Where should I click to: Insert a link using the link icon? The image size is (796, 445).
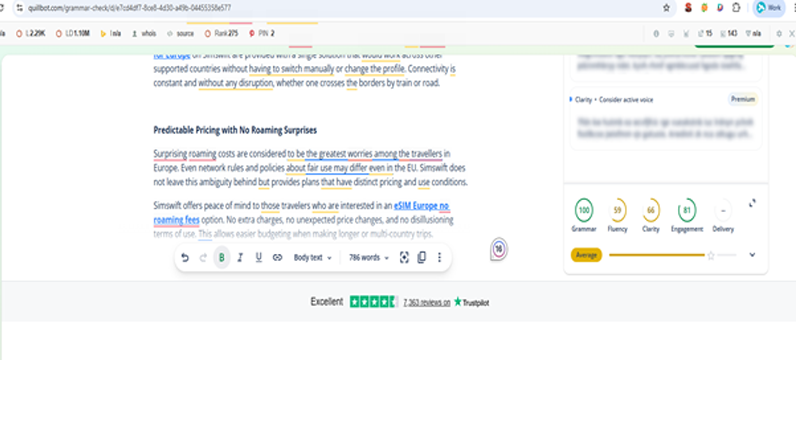click(x=277, y=258)
